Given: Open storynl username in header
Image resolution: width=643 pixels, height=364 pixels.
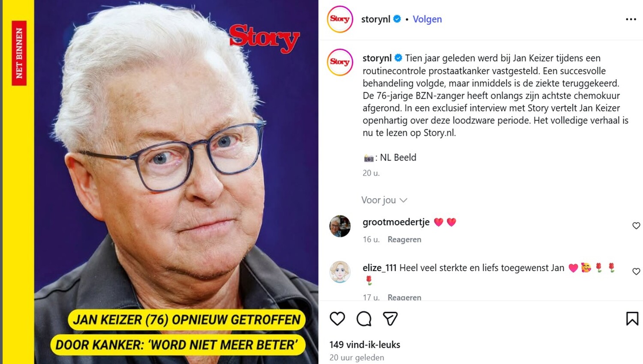Looking at the screenshot, I should click(x=376, y=19).
